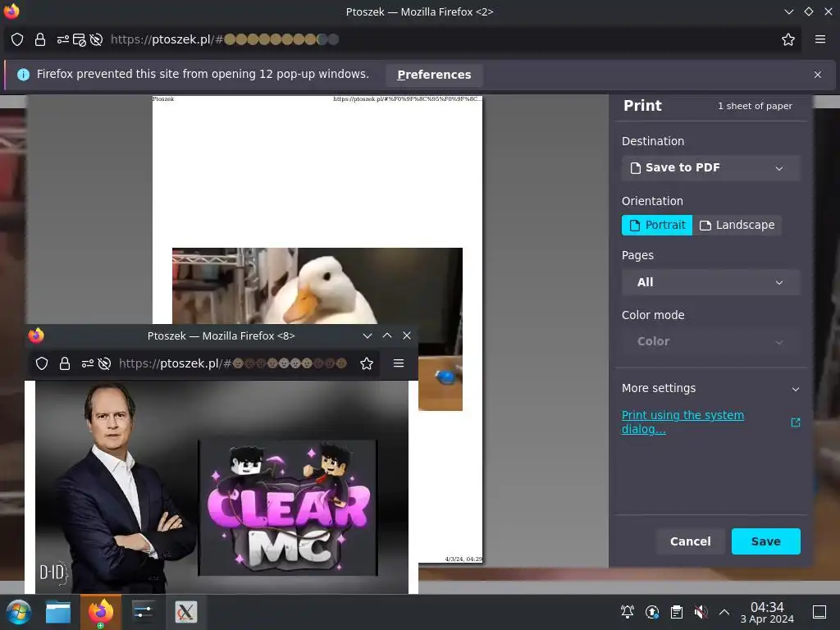
Task: Click the updates icon in system tray
Action: [x=652, y=612]
